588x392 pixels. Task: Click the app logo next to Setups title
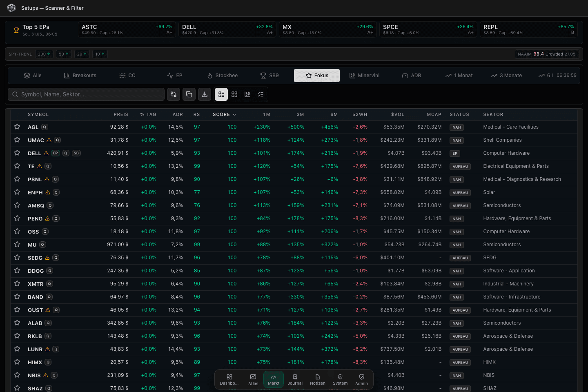(11, 8)
